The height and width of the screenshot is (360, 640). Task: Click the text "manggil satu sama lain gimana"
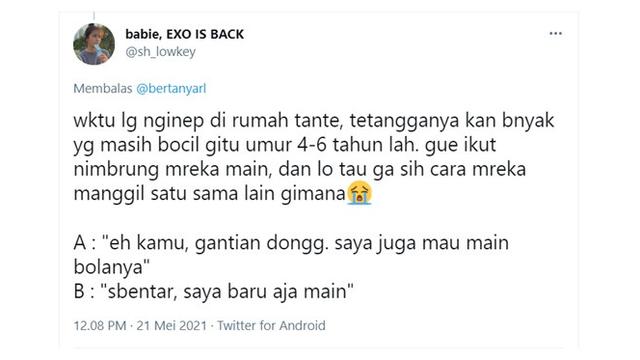(210, 193)
